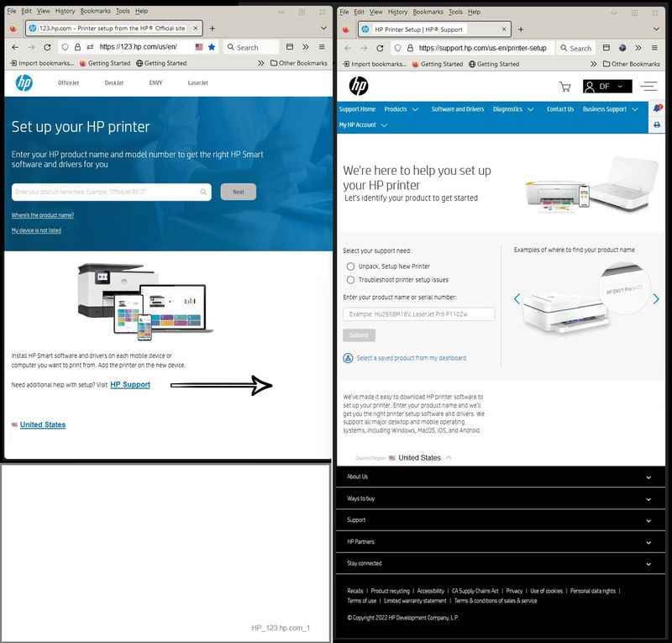
Task: Open new tab plus in left window
Action: pos(213,29)
